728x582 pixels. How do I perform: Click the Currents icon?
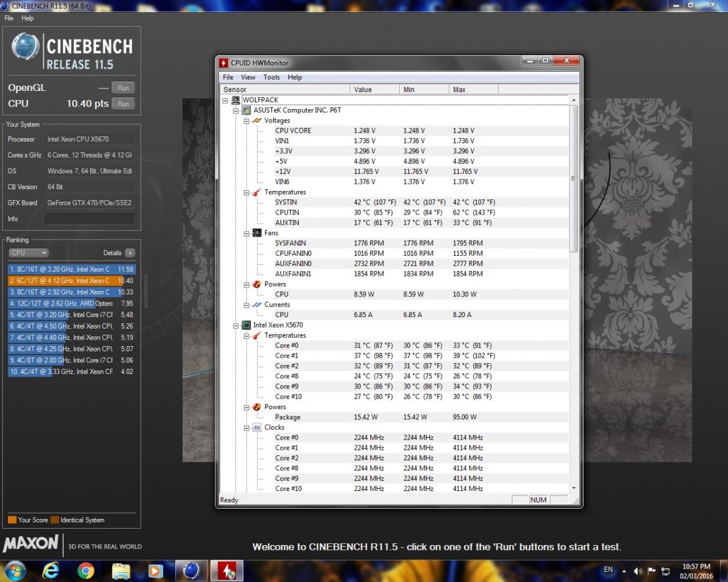(x=257, y=305)
